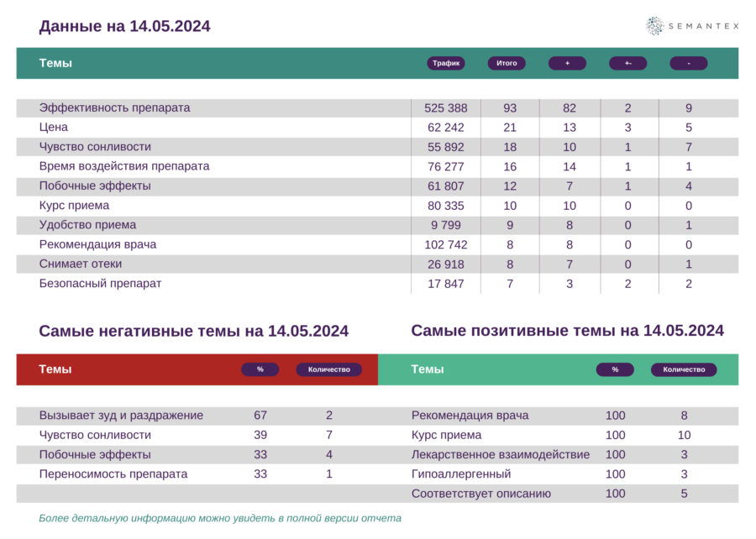Click traffic value '26 918'

click(446, 264)
